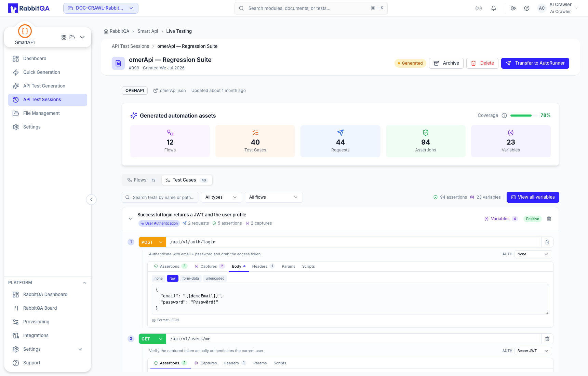Viewport: 588px width, 376px height.
Task: Open the broadcast signal icon in header
Action: point(479,8)
